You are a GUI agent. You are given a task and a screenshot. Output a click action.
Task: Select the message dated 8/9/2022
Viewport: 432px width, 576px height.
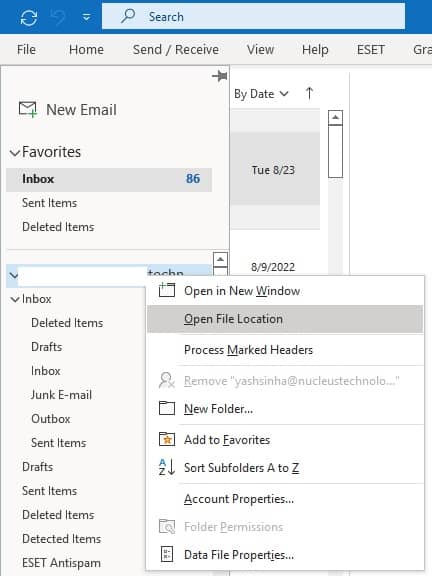coord(273,267)
